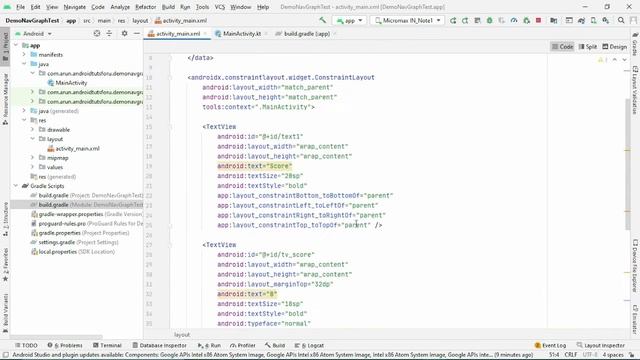The image size is (640, 360).
Task: Open the Problems tool window
Action: (x=65, y=345)
